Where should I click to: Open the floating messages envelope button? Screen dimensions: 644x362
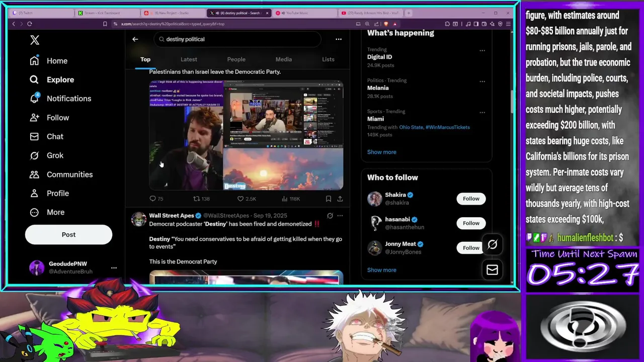[492, 270]
